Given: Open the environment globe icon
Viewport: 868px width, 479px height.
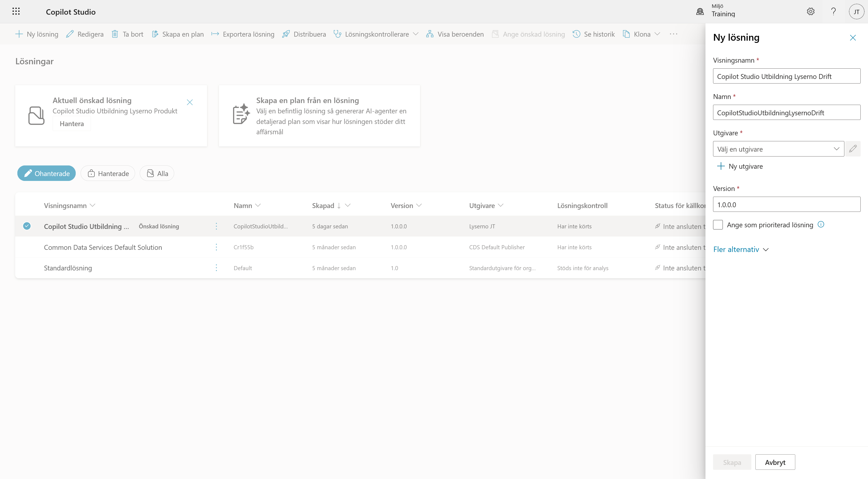Looking at the screenshot, I should tap(700, 11).
